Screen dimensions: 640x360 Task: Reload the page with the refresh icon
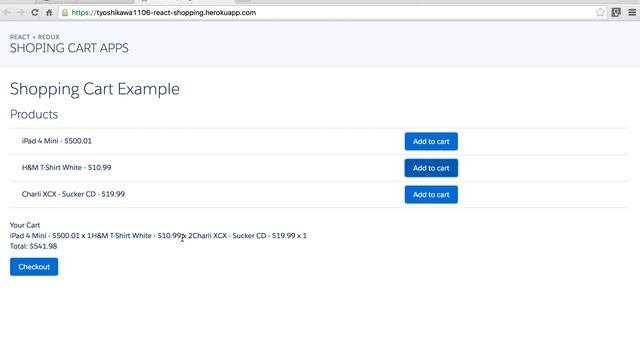[35, 13]
